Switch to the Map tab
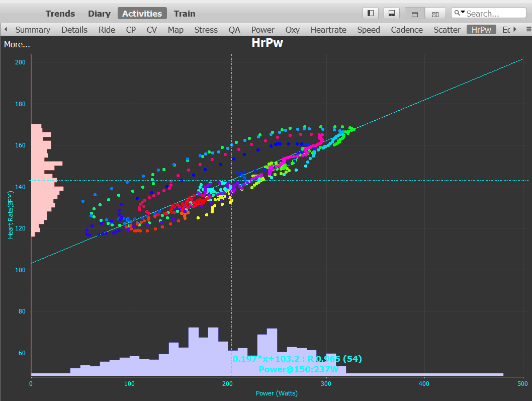 pos(175,30)
